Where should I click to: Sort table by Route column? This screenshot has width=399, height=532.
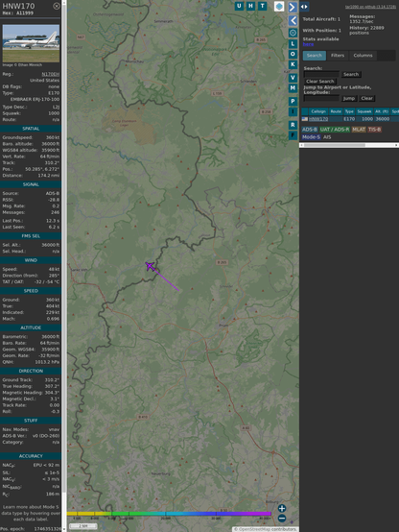(x=336, y=111)
